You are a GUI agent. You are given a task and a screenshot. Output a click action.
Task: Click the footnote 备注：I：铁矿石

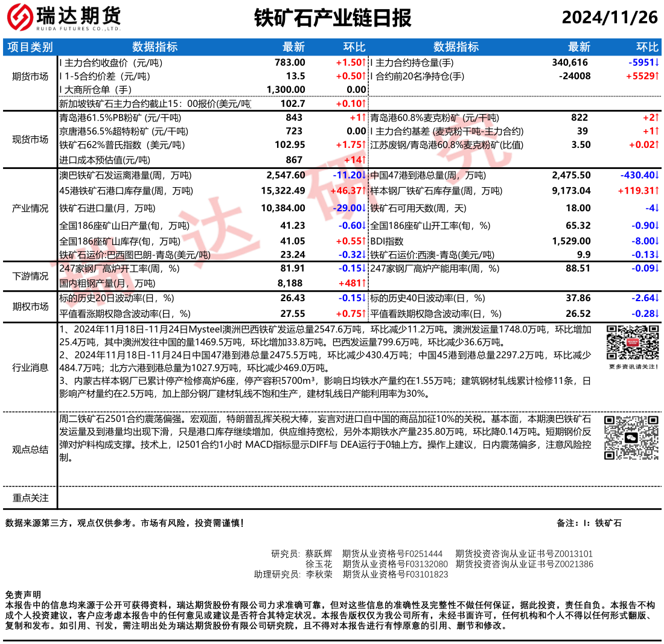pos(589,523)
